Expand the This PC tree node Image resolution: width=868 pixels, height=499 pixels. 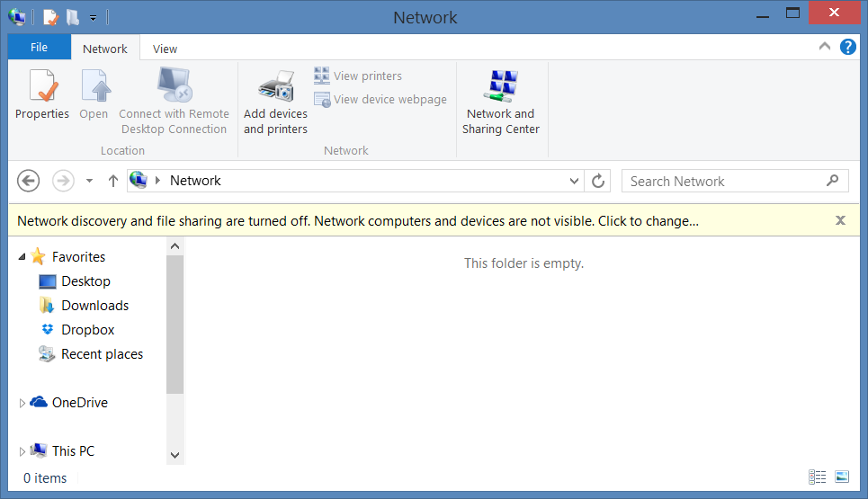pos(22,451)
